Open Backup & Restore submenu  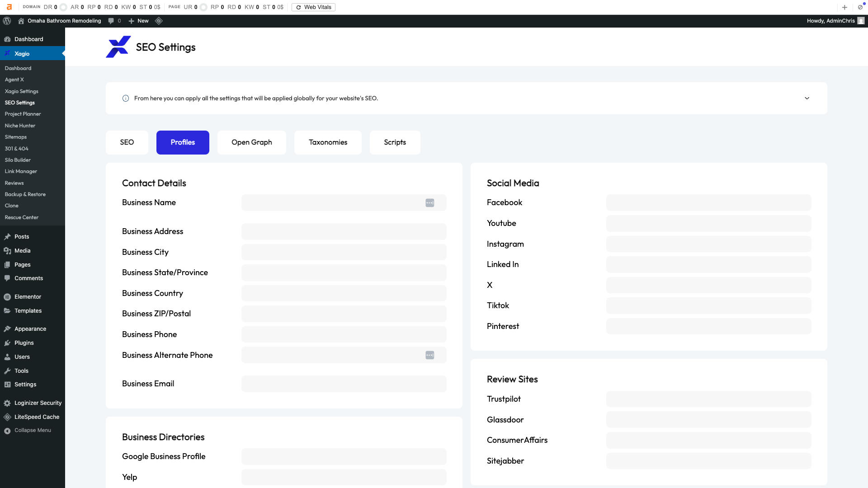tap(25, 194)
